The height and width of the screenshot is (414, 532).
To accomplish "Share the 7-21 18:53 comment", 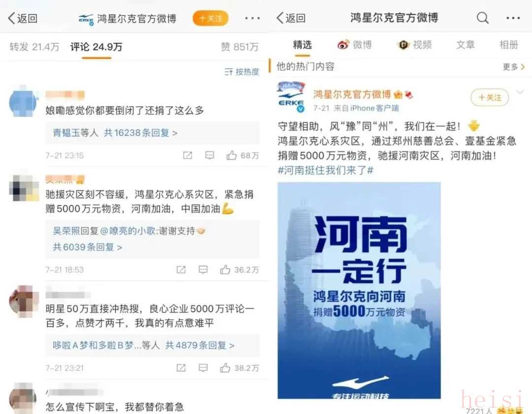I will (181, 270).
